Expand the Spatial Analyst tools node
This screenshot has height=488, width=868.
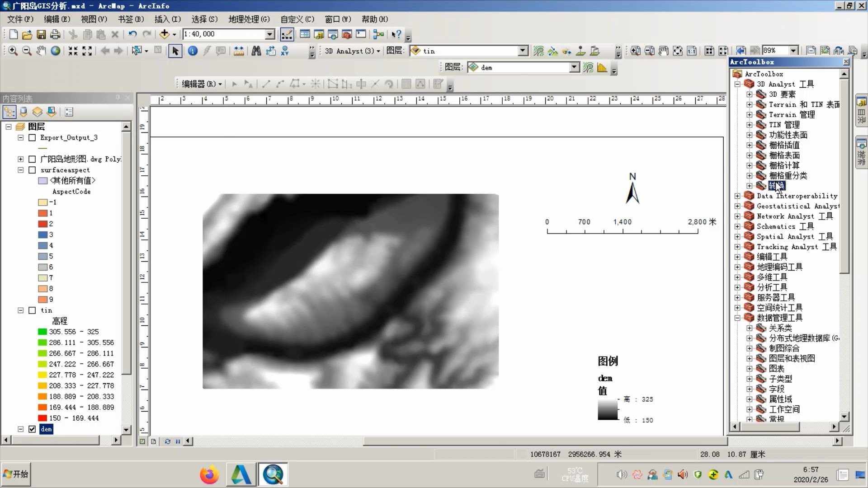click(x=737, y=237)
